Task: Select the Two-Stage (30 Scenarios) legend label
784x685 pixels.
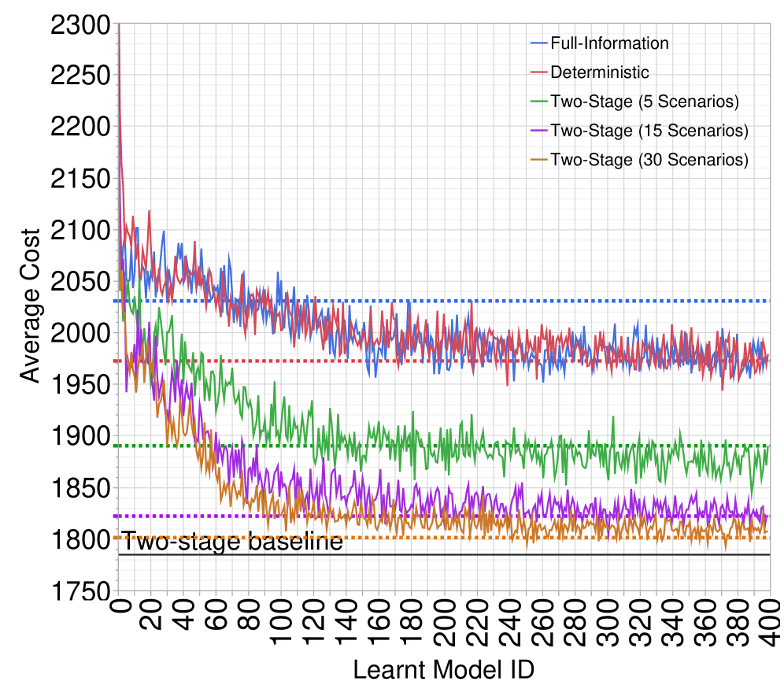Action: (649, 160)
